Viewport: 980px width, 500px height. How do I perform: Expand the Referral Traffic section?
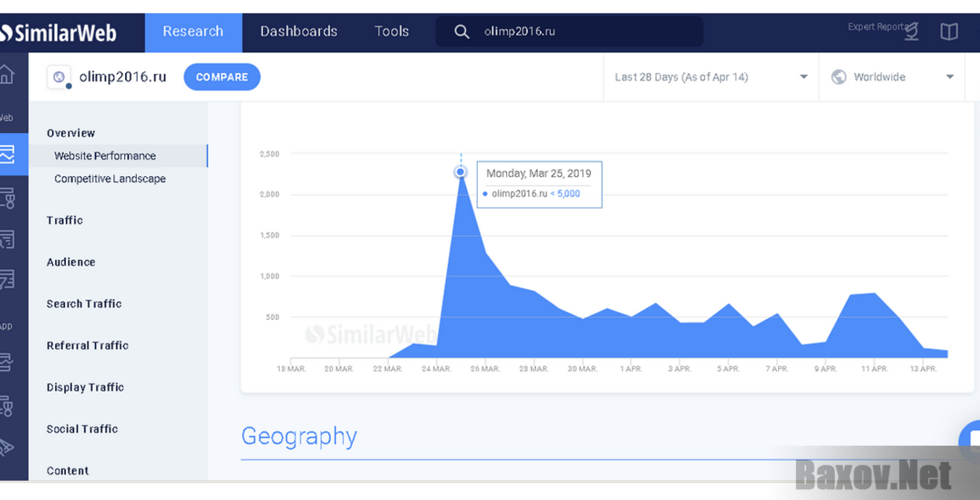click(87, 345)
